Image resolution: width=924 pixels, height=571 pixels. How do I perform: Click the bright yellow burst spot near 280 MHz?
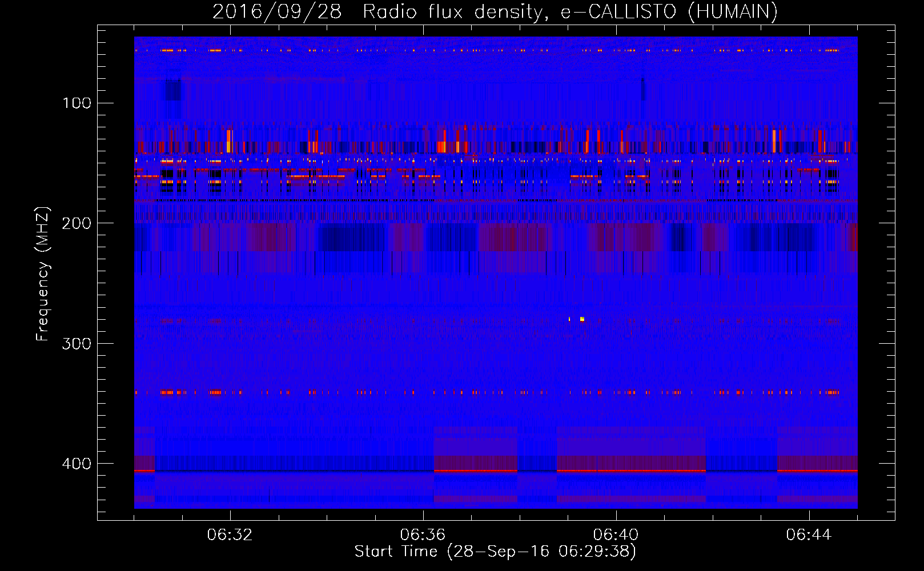582,319
